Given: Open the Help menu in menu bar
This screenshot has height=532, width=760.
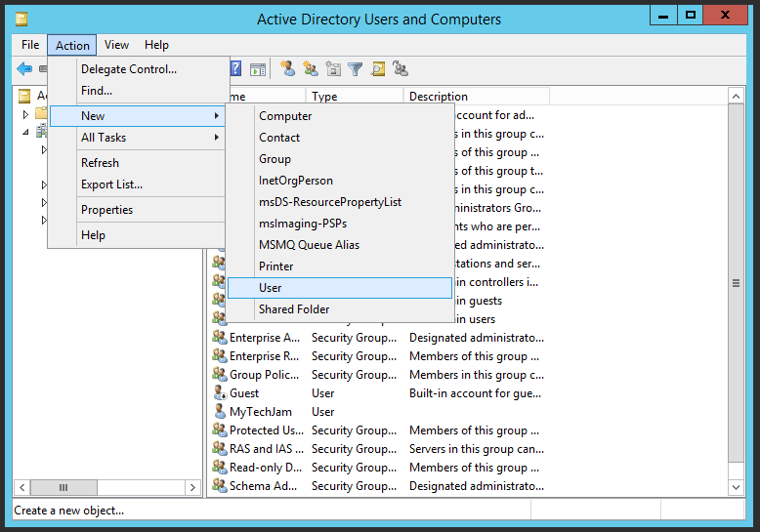Looking at the screenshot, I should tap(156, 45).
